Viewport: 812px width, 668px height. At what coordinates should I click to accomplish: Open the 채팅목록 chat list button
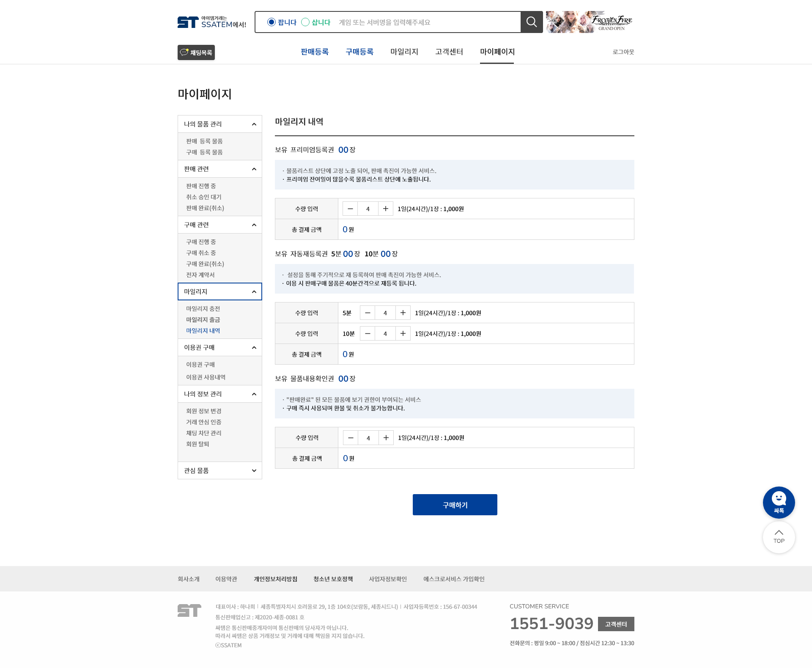click(196, 52)
